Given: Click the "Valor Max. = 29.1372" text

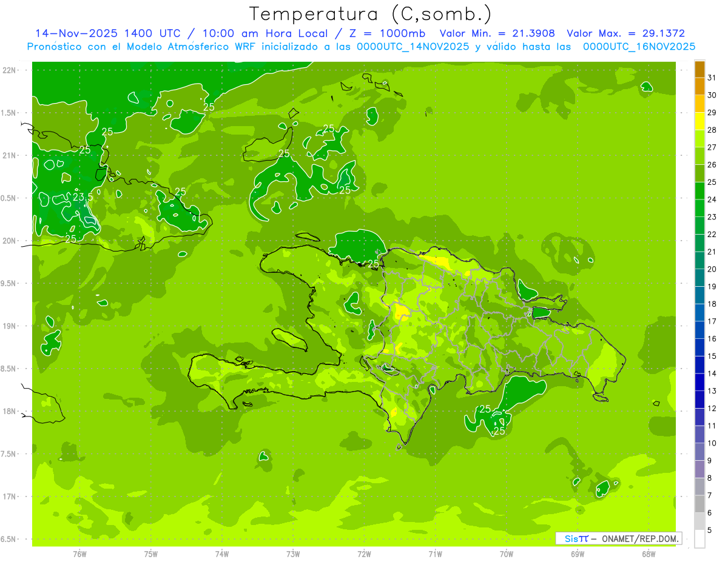Looking at the screenshot, I should point(625,33).
